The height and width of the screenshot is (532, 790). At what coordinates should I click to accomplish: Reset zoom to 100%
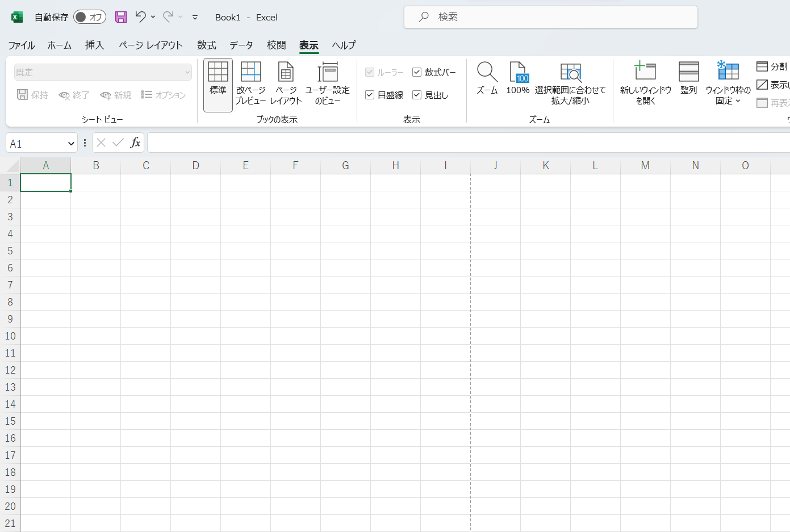[x=518, y=79]
